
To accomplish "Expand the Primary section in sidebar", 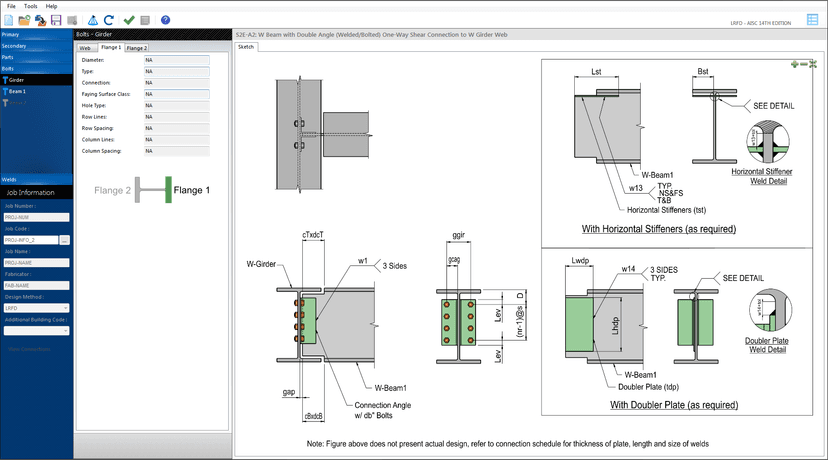I will point(36,34).
